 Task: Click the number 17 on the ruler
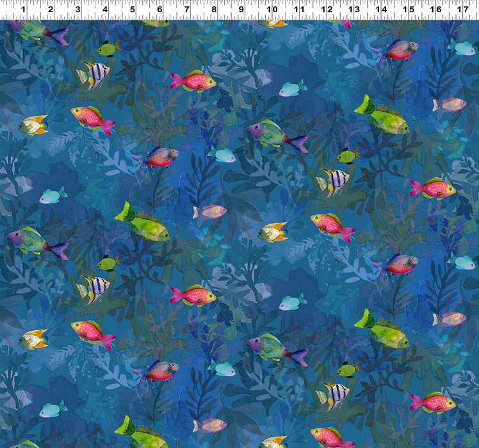pos(462,10)
